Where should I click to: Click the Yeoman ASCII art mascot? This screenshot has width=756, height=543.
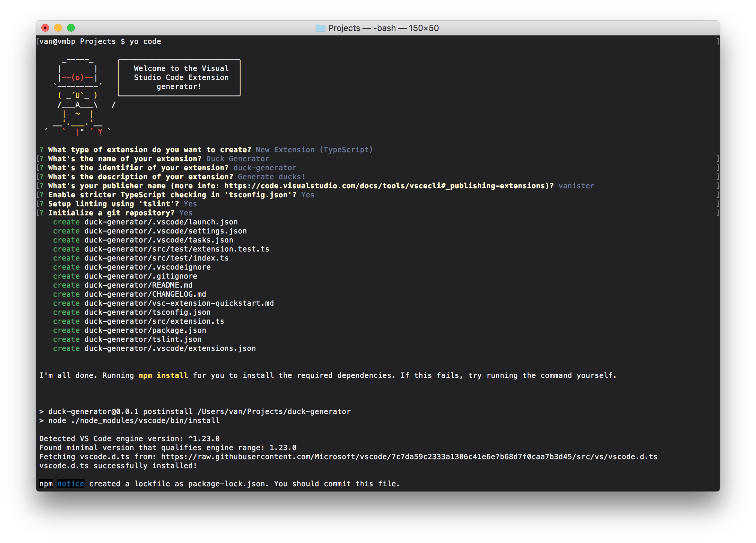(77, 97)
